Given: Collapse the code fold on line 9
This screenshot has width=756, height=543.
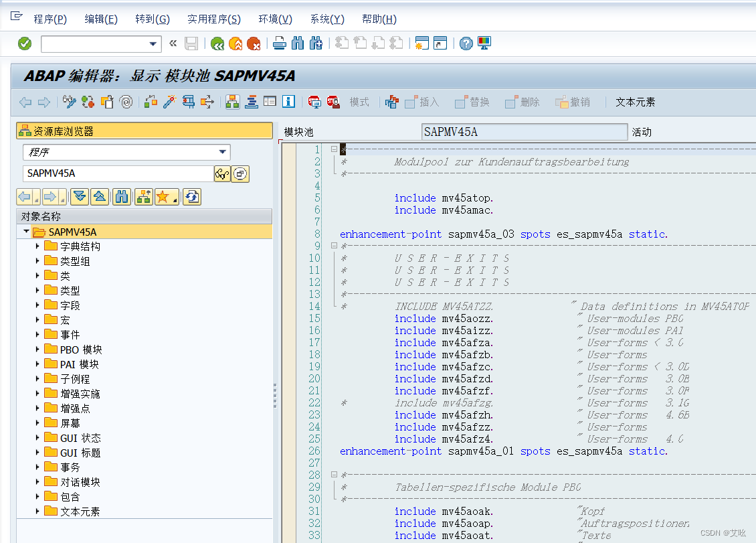Looking at the screenshot, I should tap(334, 246).
